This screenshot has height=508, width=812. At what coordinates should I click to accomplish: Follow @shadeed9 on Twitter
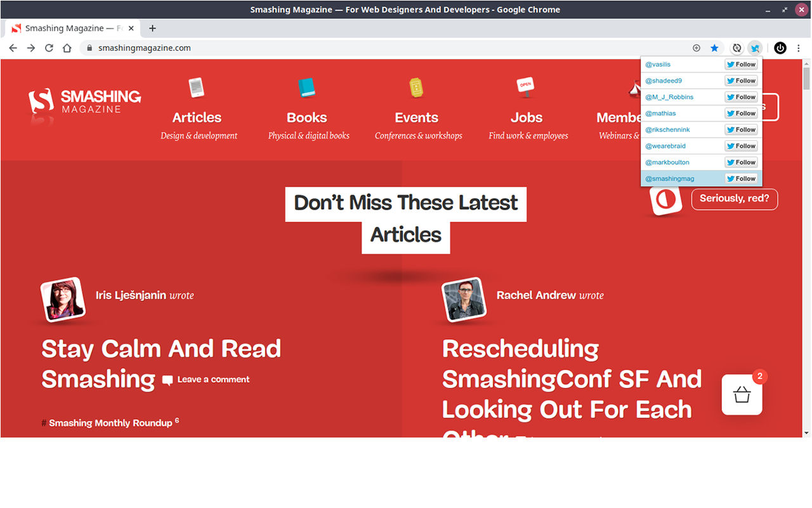pos(741,81)
